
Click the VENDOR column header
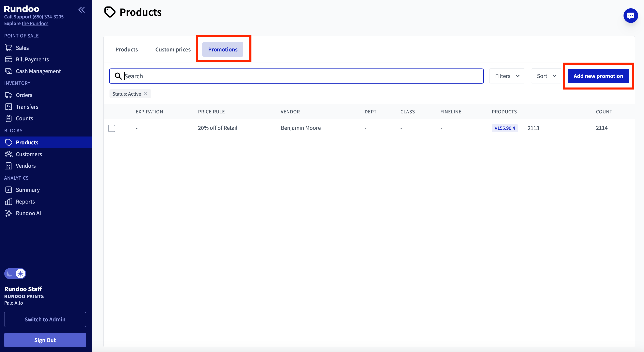(290, 112)
